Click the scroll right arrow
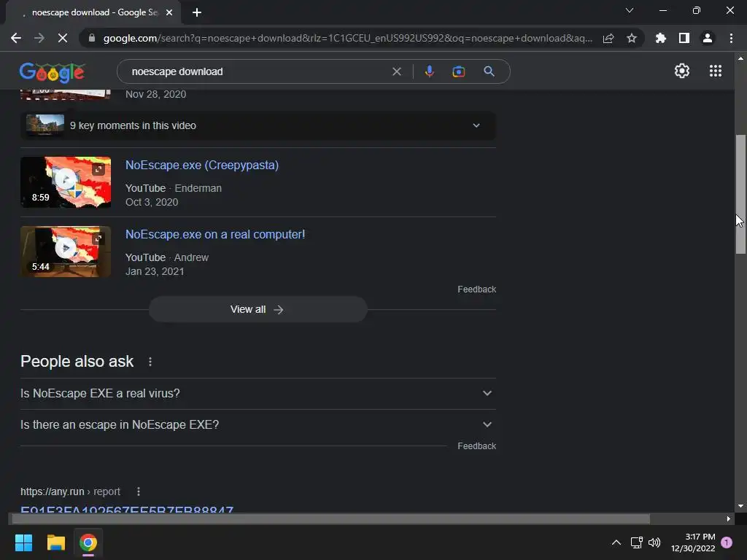The width and height of the screenshot is (747, 560). pos(729,518)
